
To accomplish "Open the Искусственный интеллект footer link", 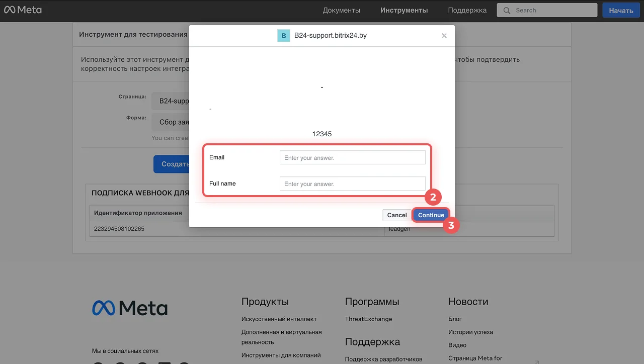I will pyautogui.click(x=279, y=319).
